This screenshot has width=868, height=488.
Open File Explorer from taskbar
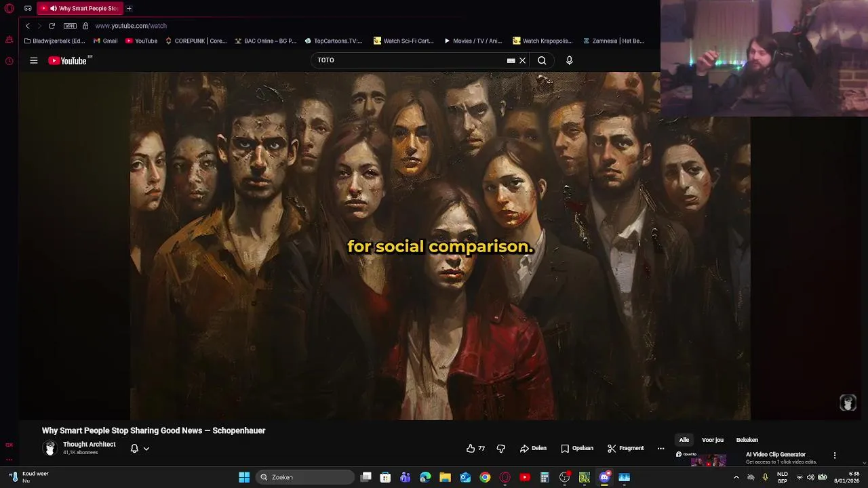pyautogui.click(x=445, y=477)
